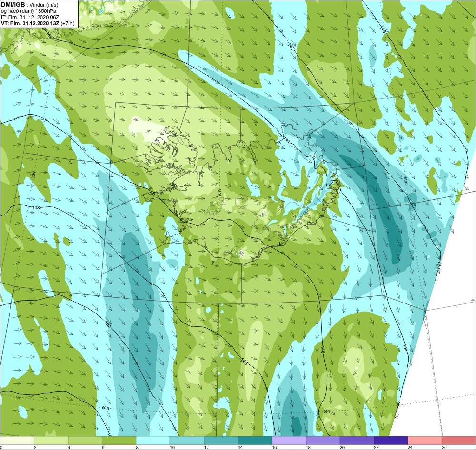Image resolution: width=476 pixels, height=450 pixels.
Task: Choose the 6–8 m/s olive green legend swatch
Action: (119, 440)
